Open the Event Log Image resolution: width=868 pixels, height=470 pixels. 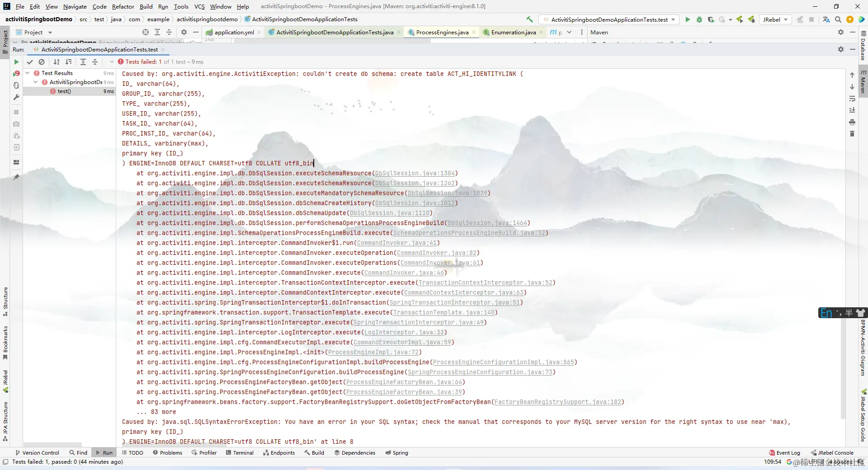784,453
